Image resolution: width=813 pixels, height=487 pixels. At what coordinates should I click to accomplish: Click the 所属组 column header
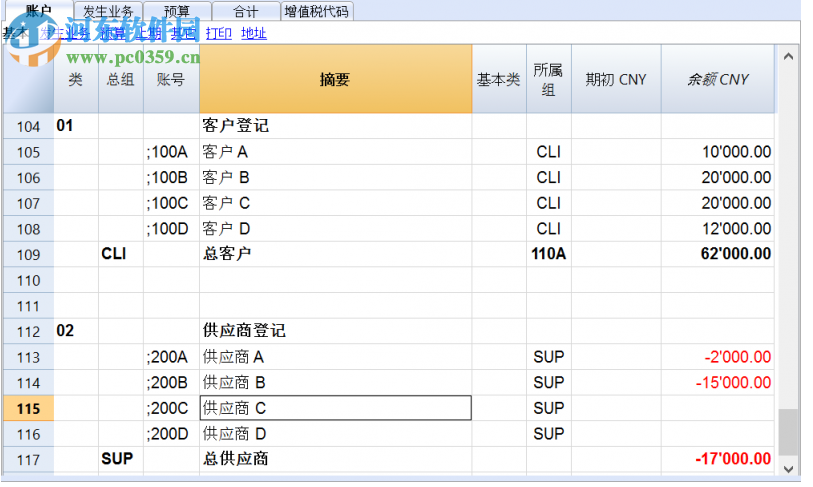click(549, 79)
